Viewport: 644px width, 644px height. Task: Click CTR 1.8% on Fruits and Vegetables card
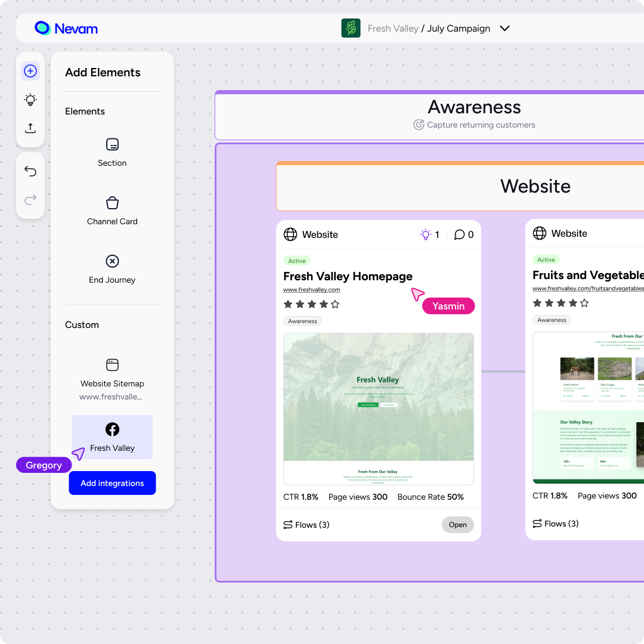coord(550,496)
